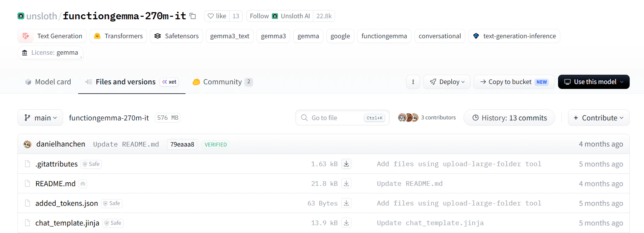
Task: Open added_tokens.json commit message link
Action: pos(459,203)
